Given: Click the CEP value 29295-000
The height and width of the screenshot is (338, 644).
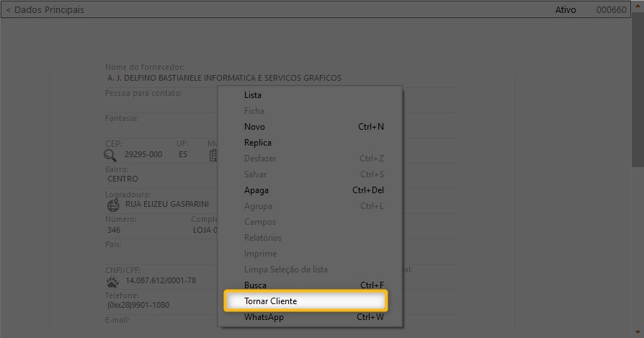Looking at the screenshot, I should [143, 155].
